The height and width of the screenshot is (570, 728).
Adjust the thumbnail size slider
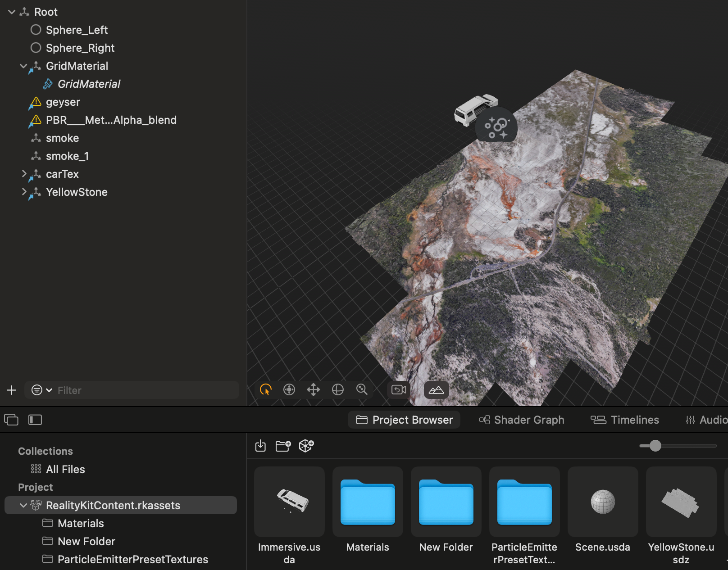point(655,446)
